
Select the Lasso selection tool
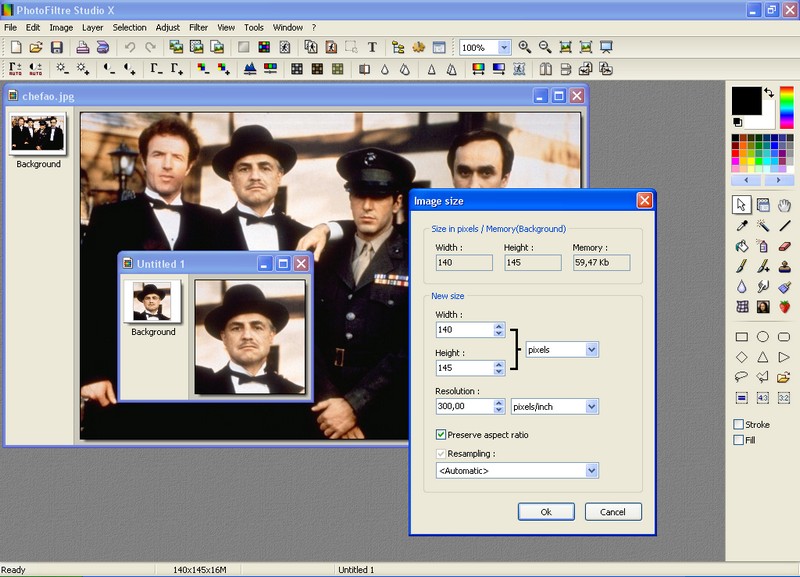741,378
